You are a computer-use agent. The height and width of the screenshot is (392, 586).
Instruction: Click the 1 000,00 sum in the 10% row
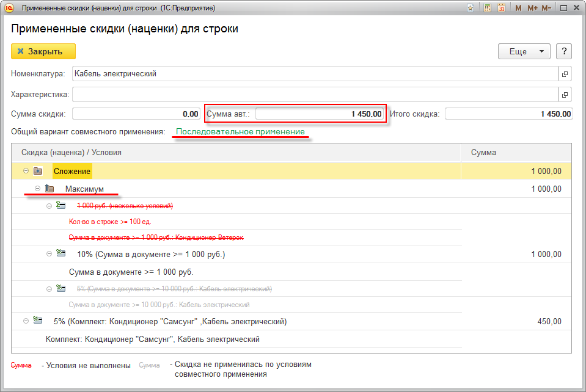[546, 254]
